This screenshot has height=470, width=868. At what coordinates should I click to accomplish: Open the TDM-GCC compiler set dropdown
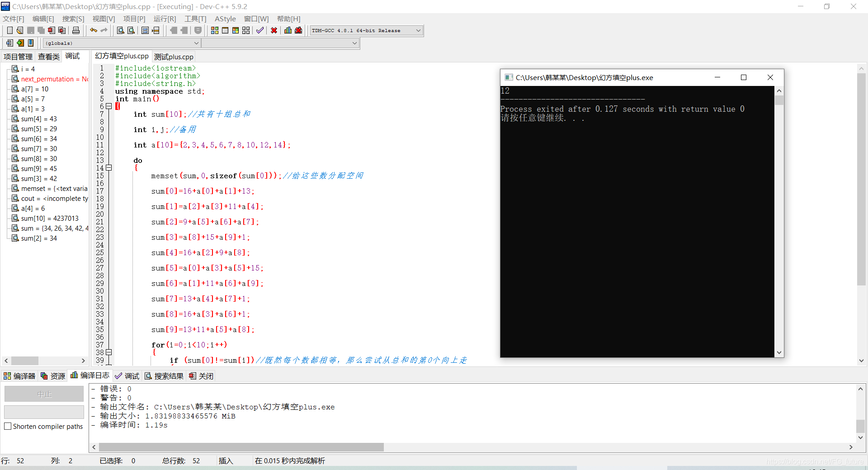click(418, 30)
